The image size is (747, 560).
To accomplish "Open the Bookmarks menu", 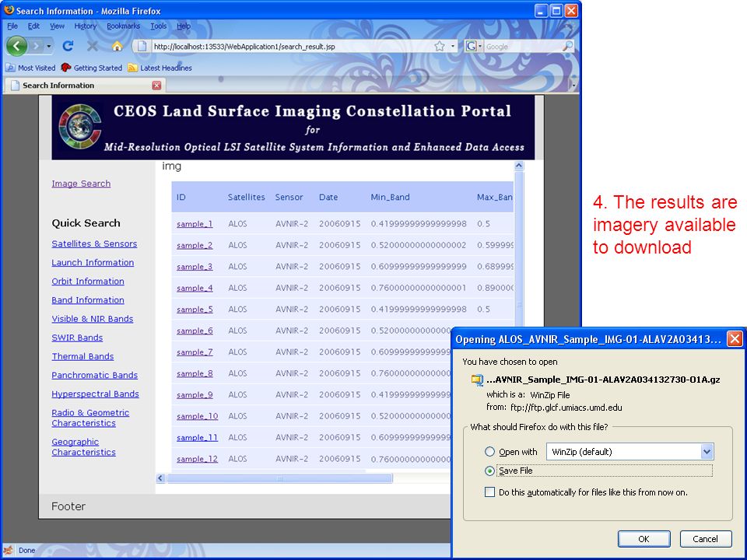I will [x=124, y=26].
